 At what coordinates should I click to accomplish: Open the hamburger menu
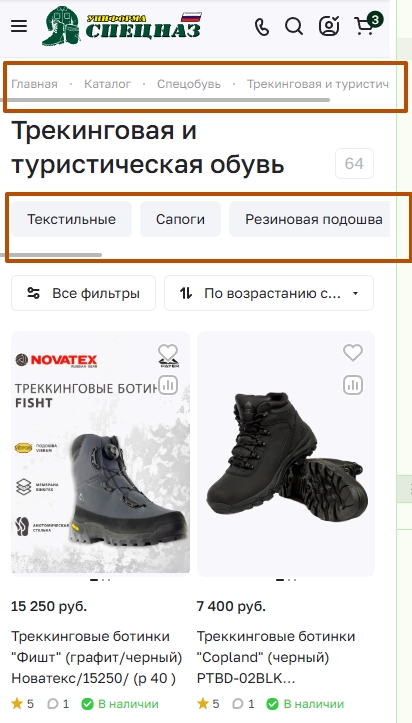pos(19,26)
